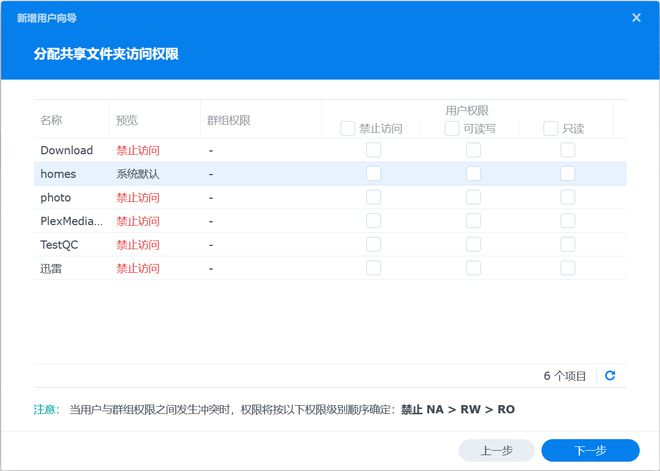Tick 只读 checkbox for photo
This screenshot has height=471, width=660.
pos(567,197)
